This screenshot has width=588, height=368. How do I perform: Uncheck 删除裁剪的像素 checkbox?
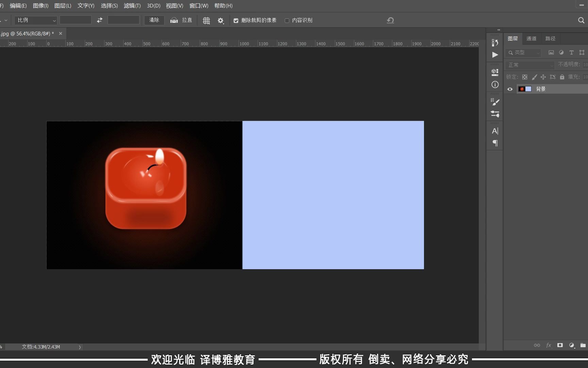236,21
